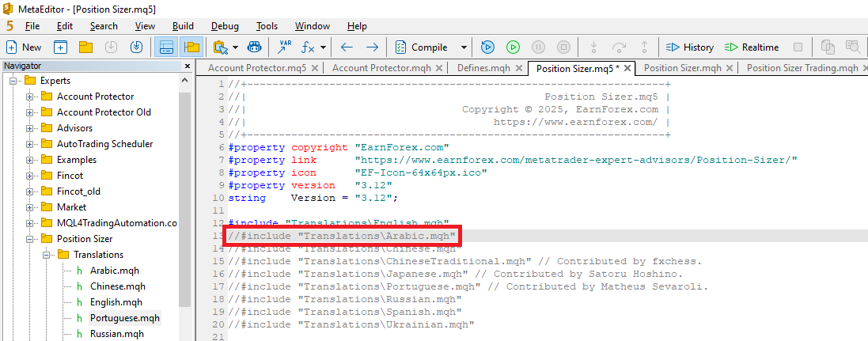Place cursor on the commented Arabic.mqh include line
The height and width of the screenshot is (341, 868).
coord(342,236)
